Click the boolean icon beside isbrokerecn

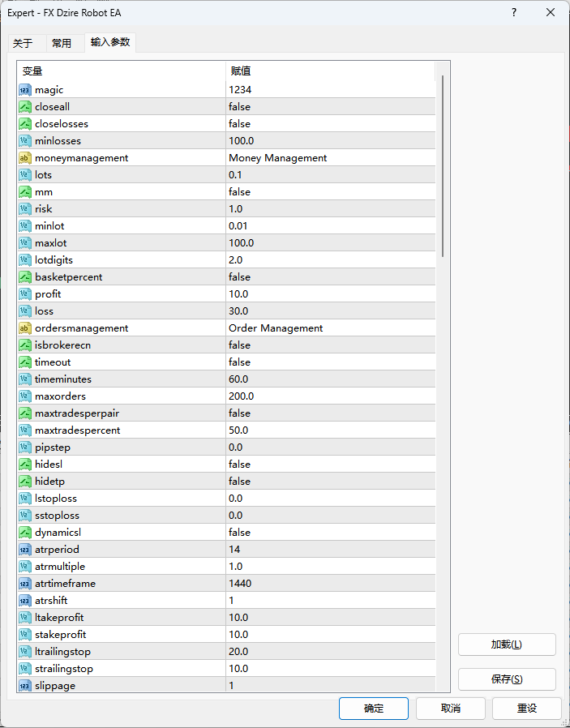24,345
